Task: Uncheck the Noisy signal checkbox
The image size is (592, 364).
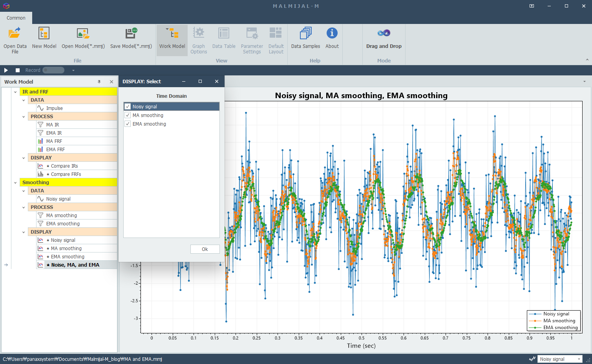Action: pos(128,106)
